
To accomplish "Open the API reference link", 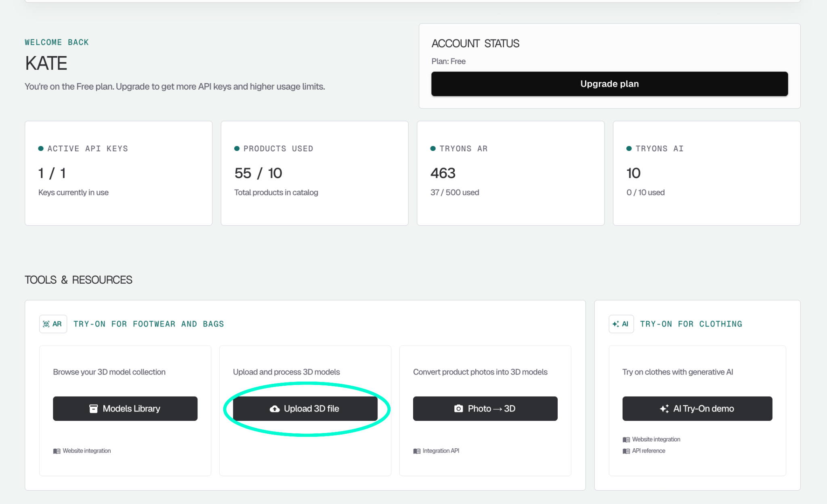I will tap(649, 451).
